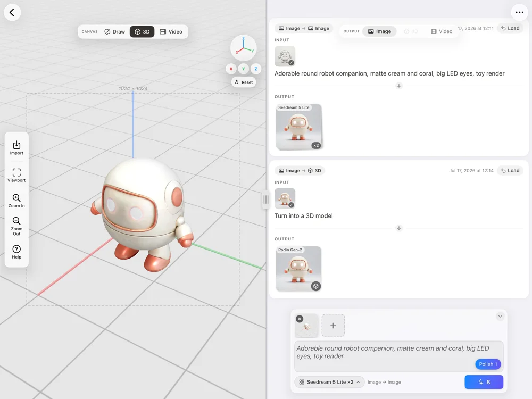Expand the arrow below 'Turn into a 3D model'
This screenshot has width=532, height=399.
point(399,228)
